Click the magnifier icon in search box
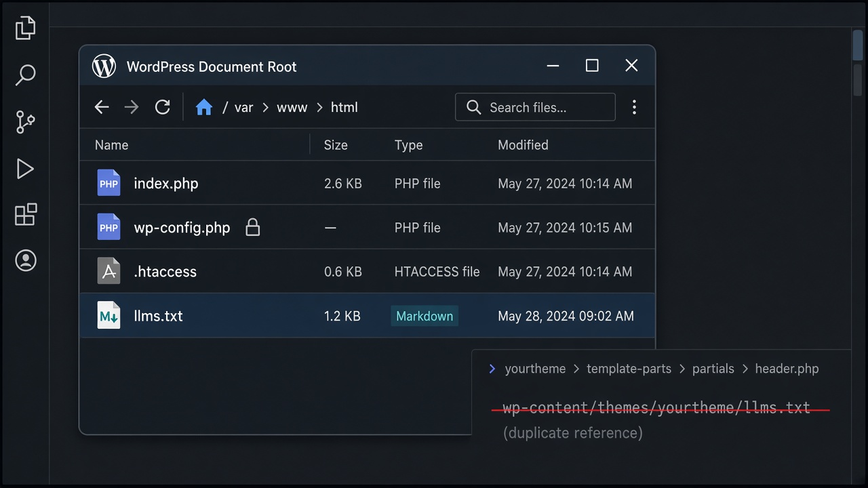 [474, 107]
